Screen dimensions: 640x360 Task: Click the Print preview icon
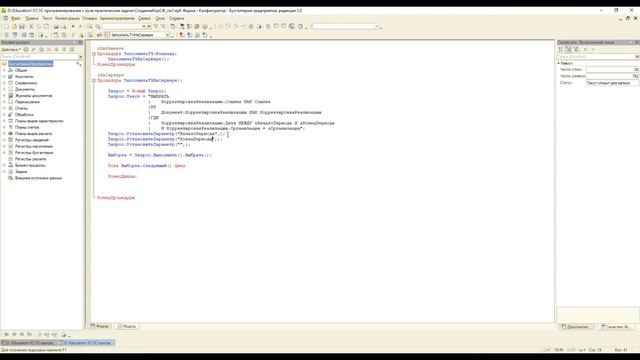pos(64,27)
